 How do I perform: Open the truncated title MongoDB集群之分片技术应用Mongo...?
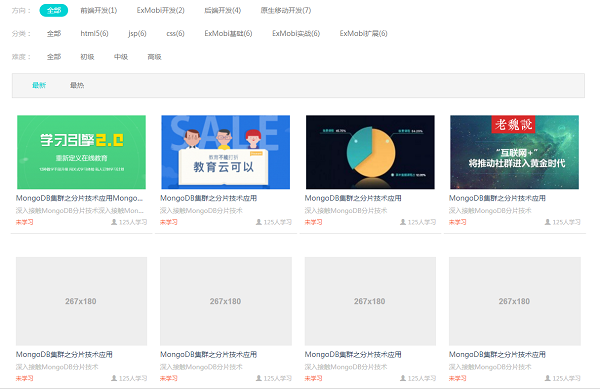(x=79, y=198)
